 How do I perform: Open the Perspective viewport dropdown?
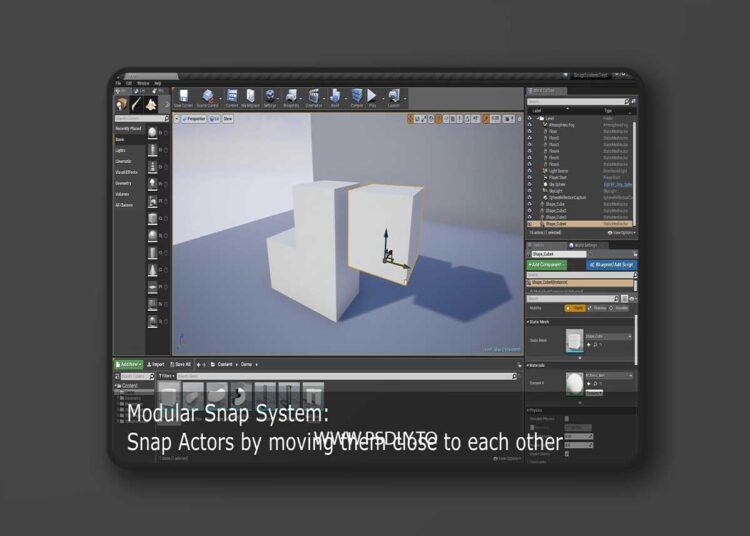pos(195,119)
